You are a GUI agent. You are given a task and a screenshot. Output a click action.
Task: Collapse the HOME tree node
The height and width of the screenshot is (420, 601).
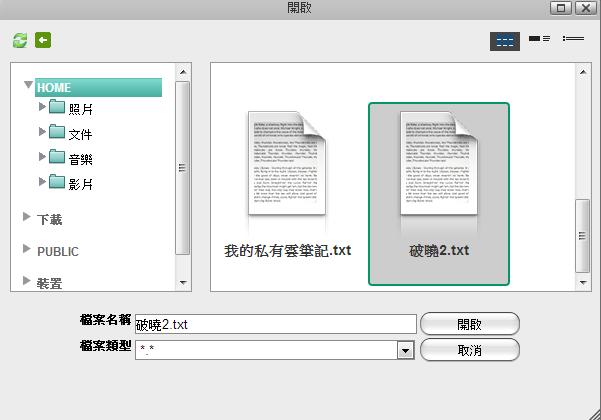(x=28, y=87)
